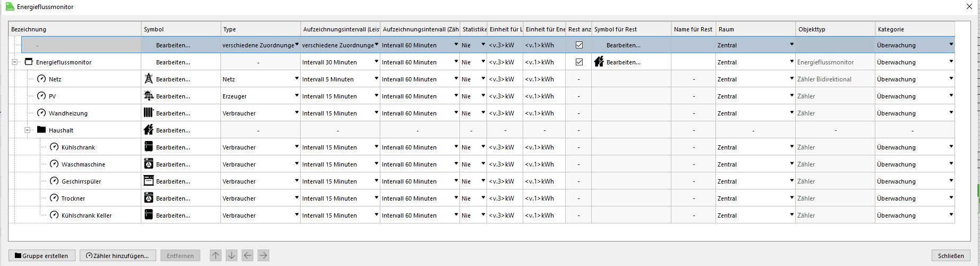
Task: Click the Waschmaschine symbol icon
Action: click(x=149, y=164)
